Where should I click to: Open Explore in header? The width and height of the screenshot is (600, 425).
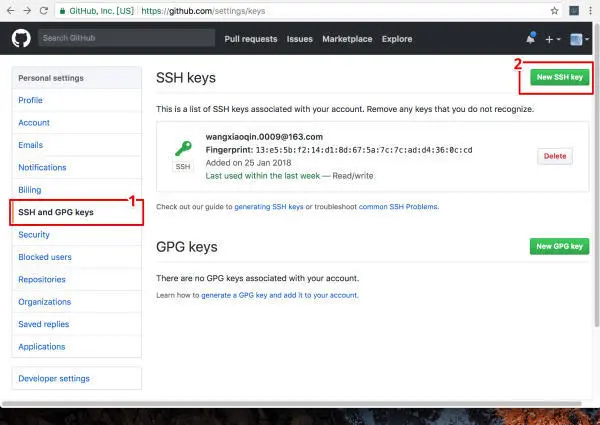point(397,39)
